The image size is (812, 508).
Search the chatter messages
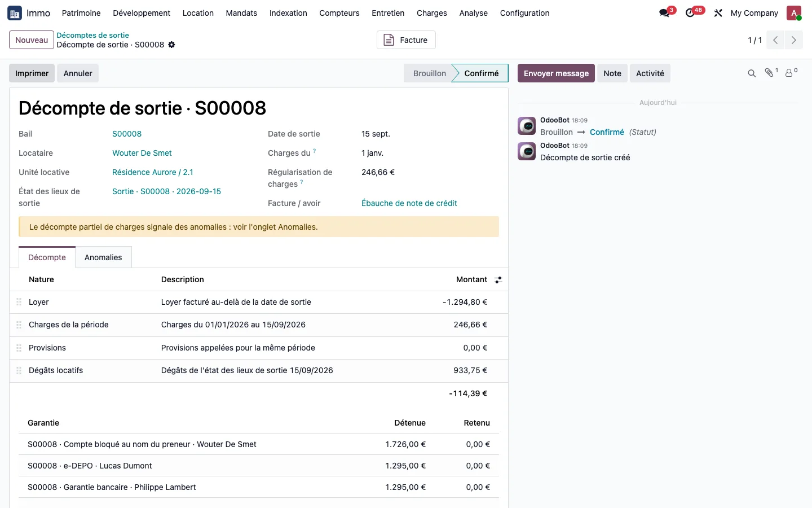click(752, 73)
